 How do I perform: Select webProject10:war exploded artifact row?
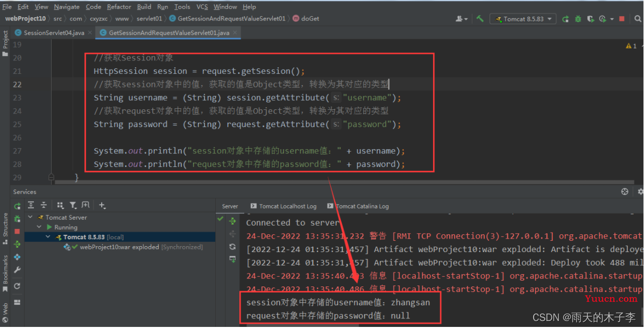pos(120,247)
